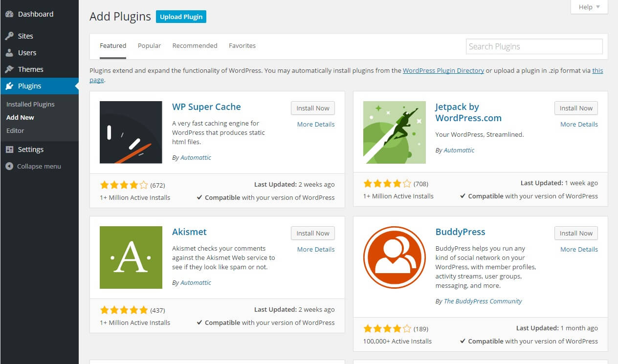Click the Themes paintbrush icon
618x364 pixels.
pyautogui.click(x=9, y=69)
